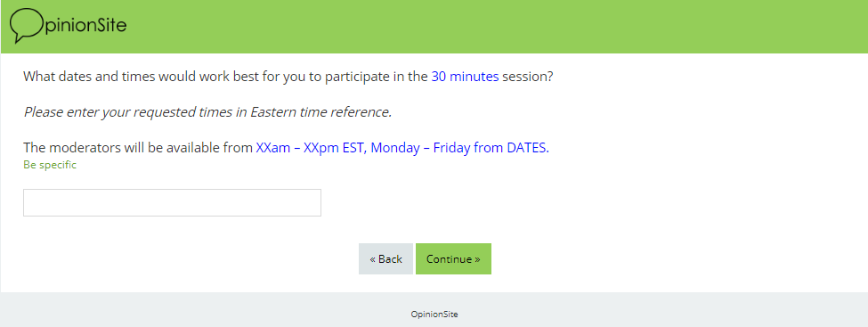Click the green "Be specific" hint

click(x=50, y=165)
